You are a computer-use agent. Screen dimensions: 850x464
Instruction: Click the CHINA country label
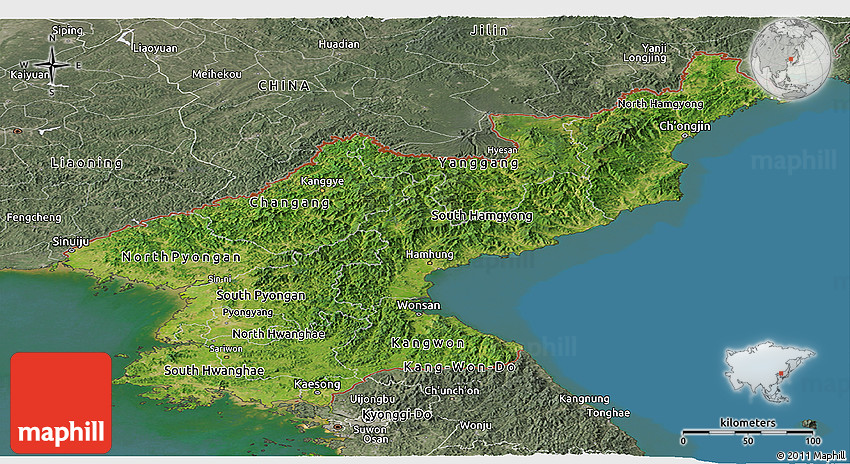(284, 86)
